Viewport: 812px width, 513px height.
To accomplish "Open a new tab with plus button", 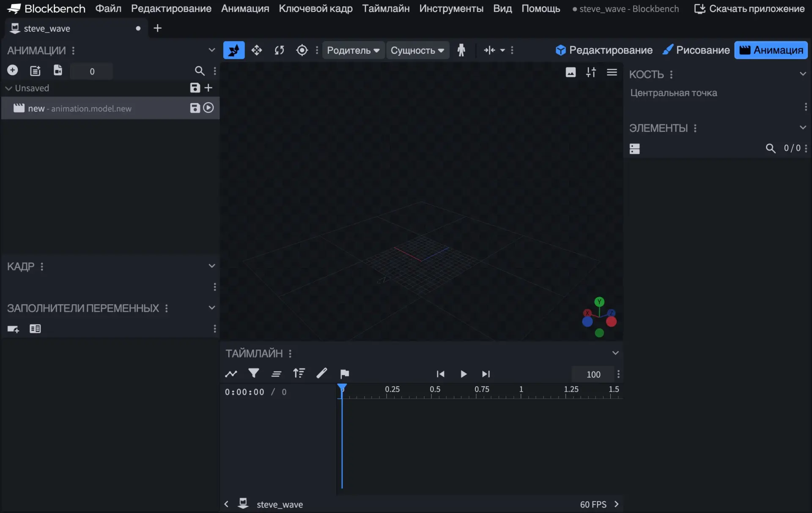I will (x=157, y=28).
